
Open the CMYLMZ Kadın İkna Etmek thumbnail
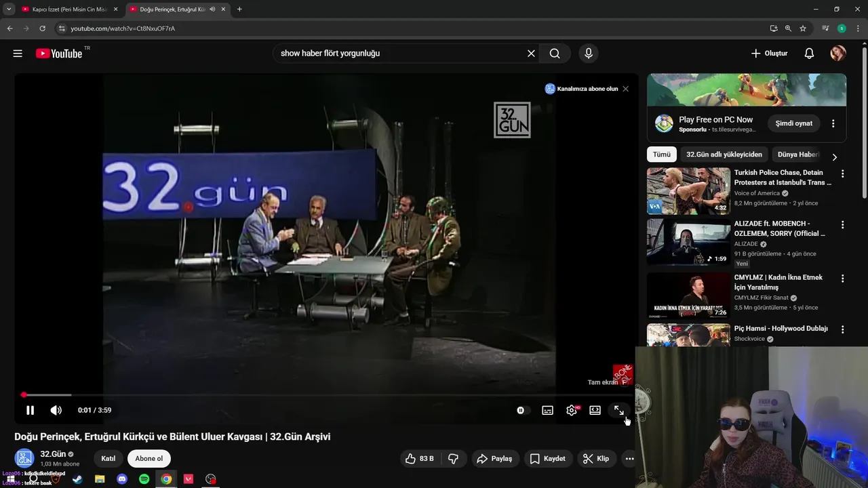[688, 296]
